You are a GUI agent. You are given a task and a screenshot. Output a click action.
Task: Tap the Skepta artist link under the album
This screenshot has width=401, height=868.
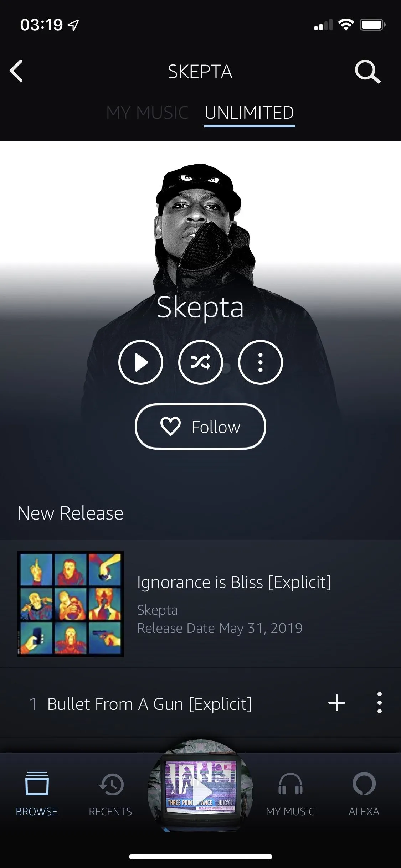pyautogui.click(x=157, y=610)
